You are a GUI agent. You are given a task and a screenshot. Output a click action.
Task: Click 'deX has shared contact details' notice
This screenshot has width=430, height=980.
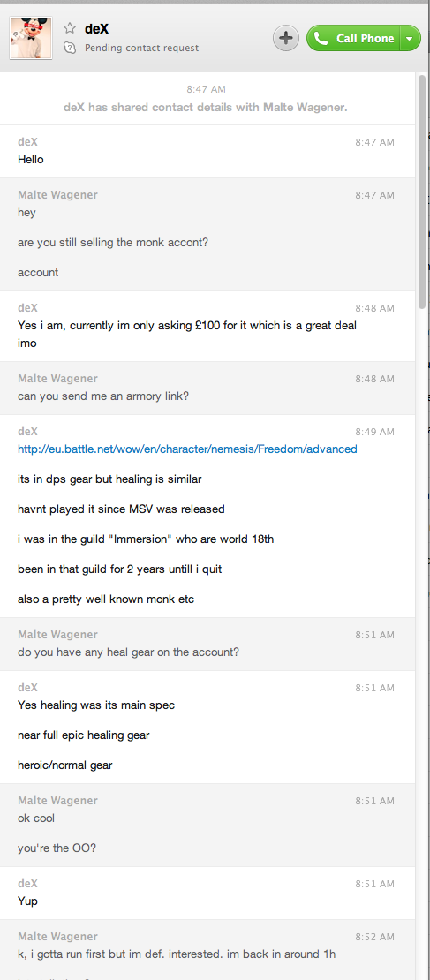click(206, 108)
